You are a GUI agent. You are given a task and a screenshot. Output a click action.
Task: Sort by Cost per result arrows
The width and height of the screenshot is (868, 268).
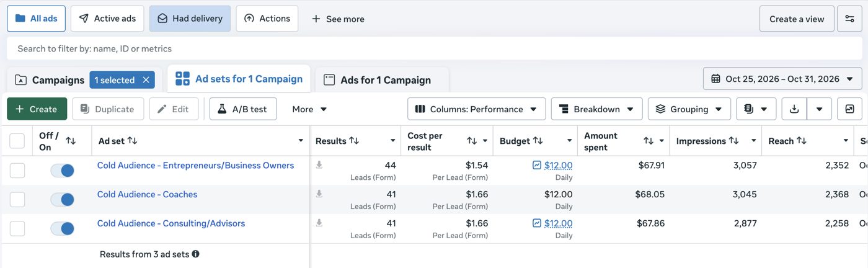[x=472, y=141]
